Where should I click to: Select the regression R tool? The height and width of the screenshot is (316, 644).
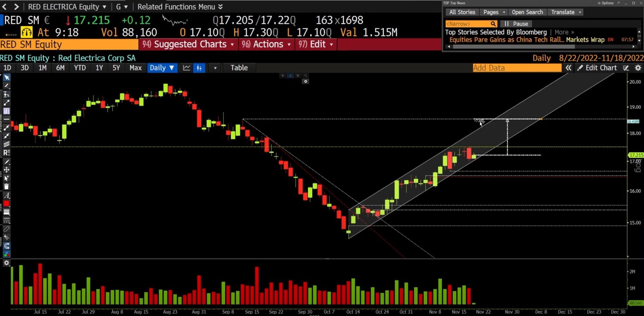(x=6, y=153)
